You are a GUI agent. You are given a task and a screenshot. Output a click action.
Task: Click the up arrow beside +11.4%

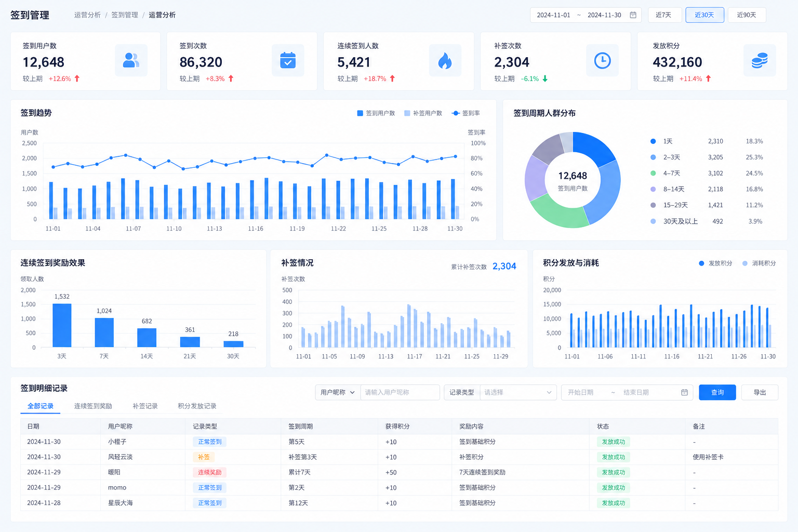[708, 78]
